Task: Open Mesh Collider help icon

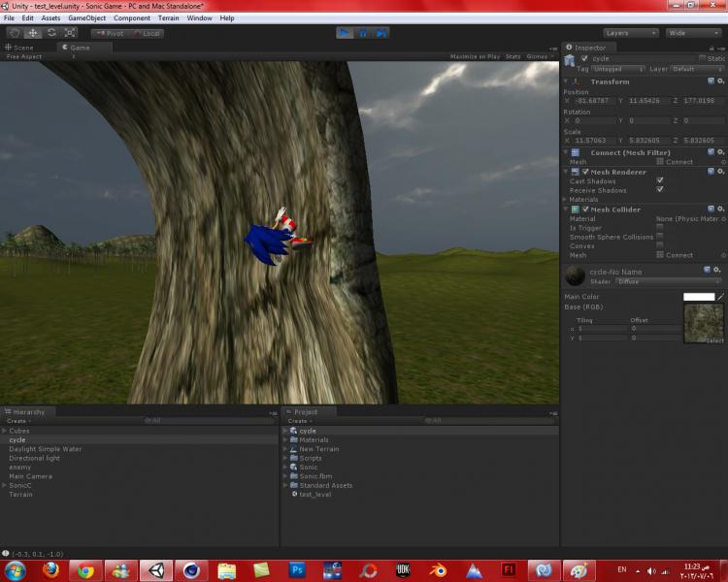Action: (711, 209)
